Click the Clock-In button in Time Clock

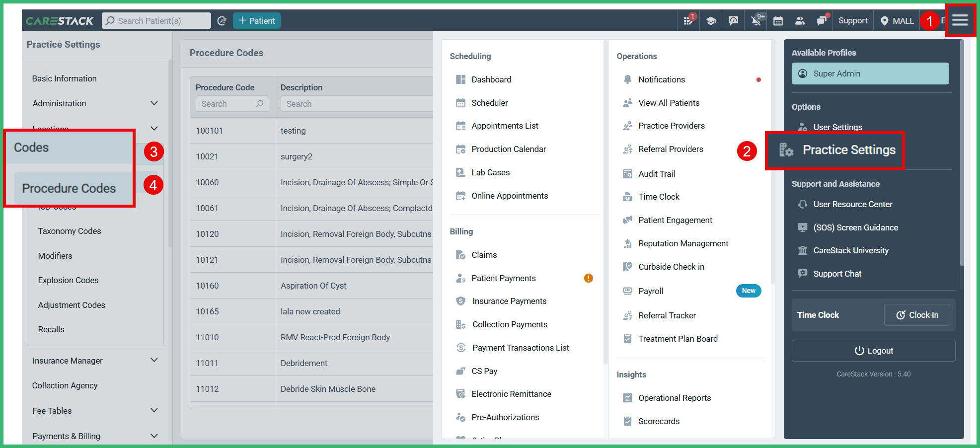[917, 314]
